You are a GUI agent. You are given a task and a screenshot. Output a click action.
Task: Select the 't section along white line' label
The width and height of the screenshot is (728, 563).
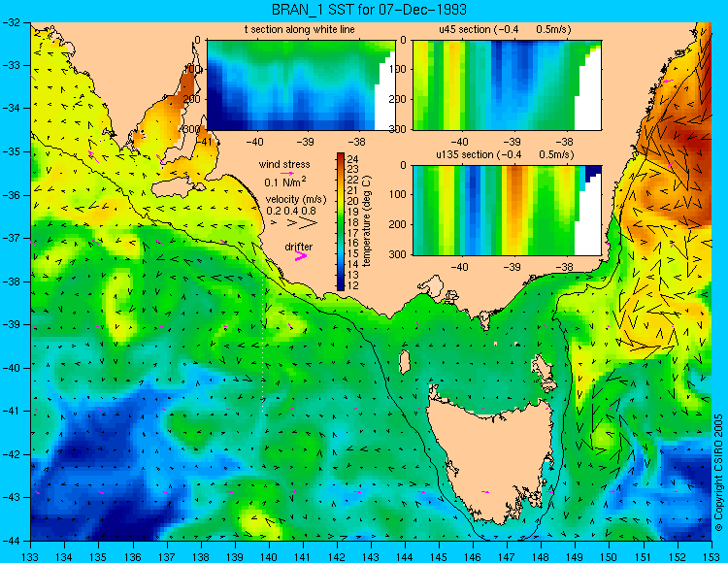tap(300, 30)
